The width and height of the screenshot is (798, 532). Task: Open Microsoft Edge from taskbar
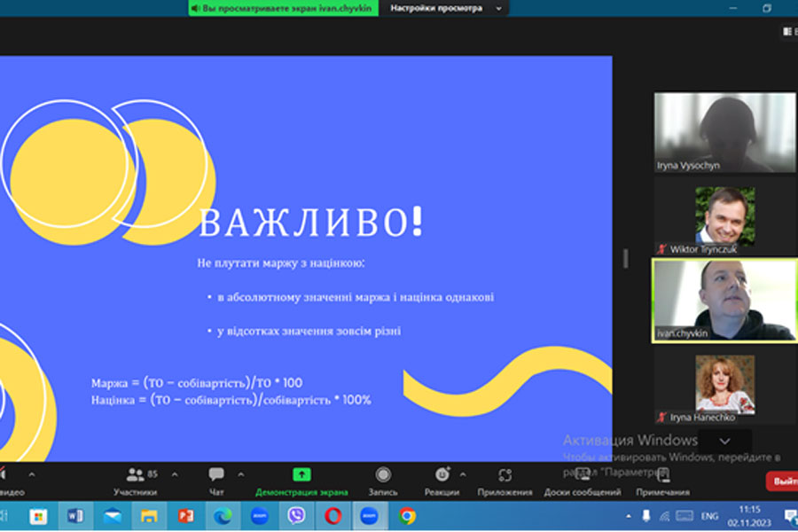(223, 516)
